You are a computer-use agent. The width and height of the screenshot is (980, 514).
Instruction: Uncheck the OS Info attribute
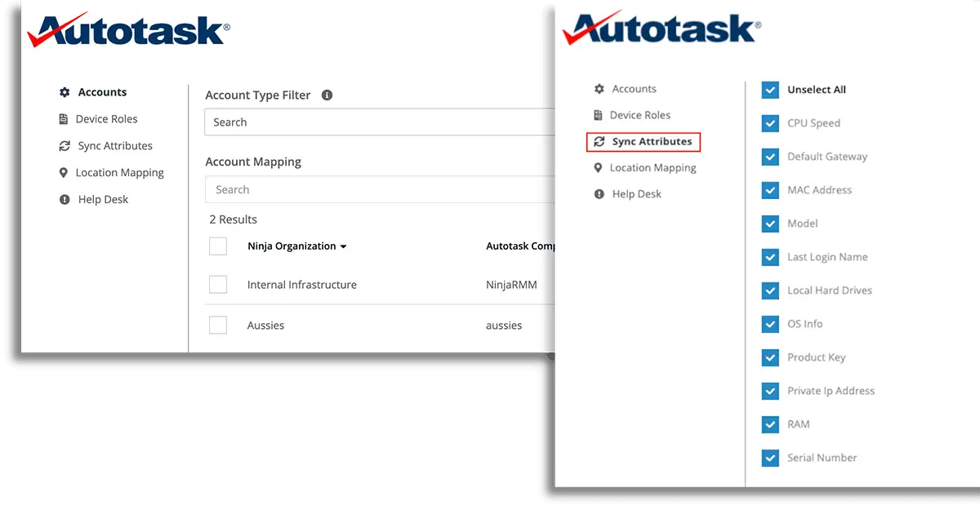tap(770, 324)
